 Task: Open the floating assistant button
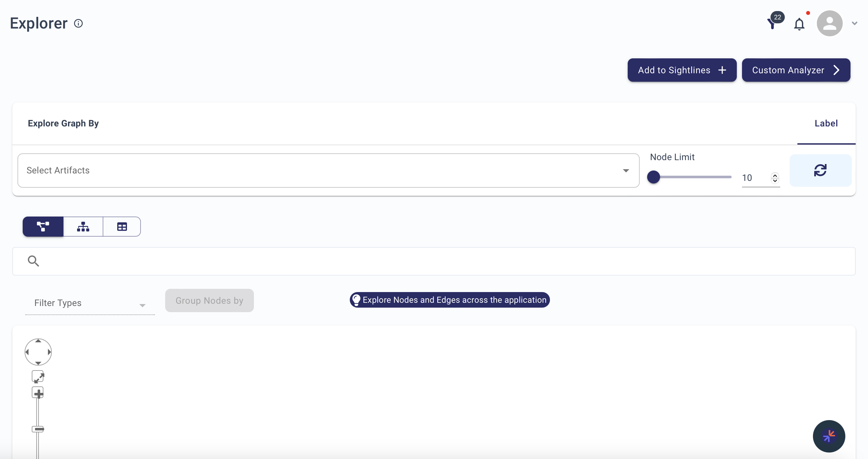(829, 436)
